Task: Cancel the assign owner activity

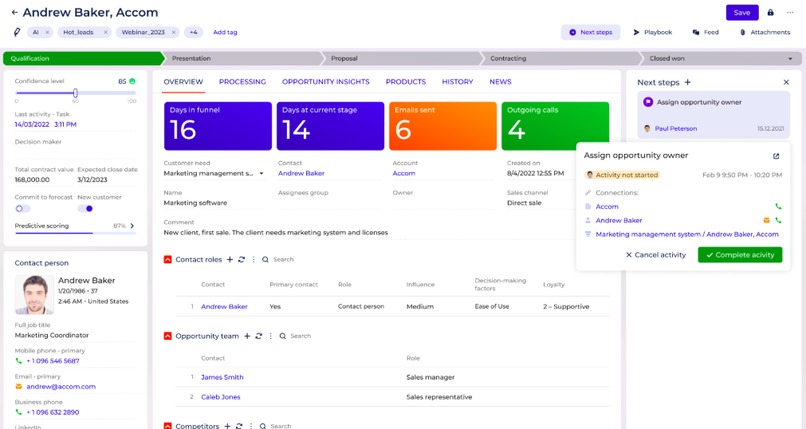Action: (x=656, y=255)
